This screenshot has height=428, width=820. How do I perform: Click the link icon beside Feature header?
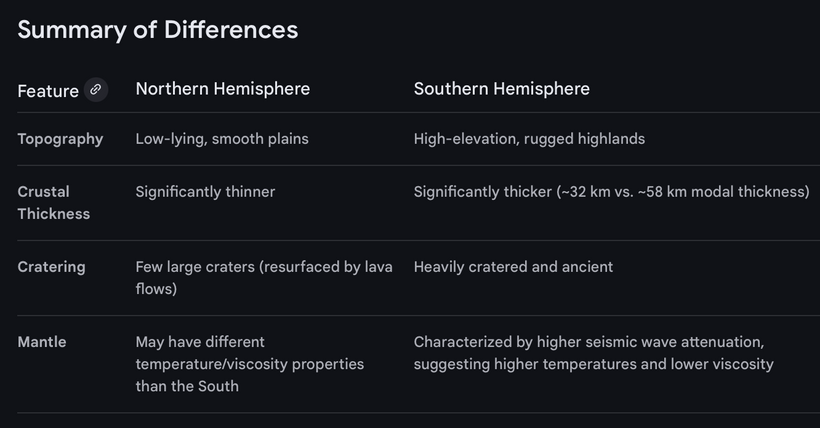pos(96,90)
